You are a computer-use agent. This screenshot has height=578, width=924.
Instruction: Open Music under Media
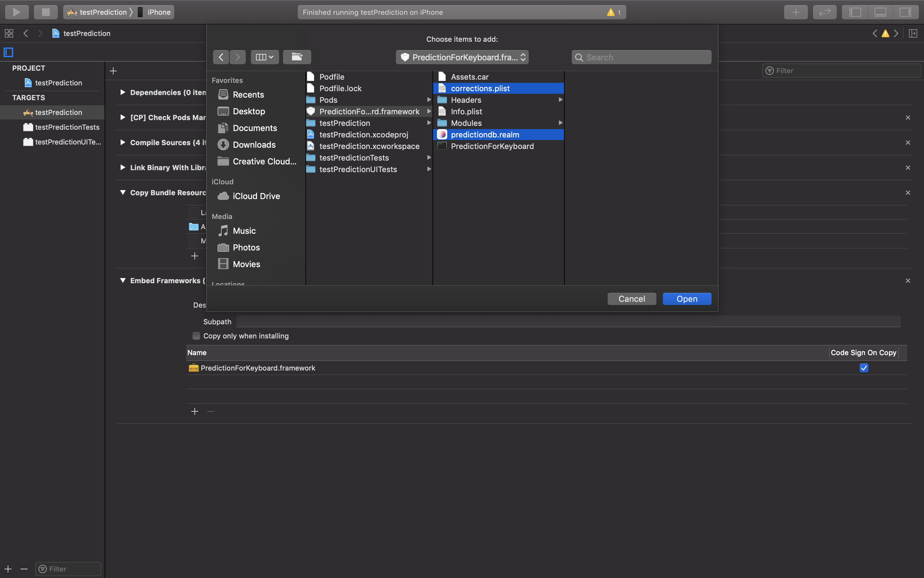244,231
